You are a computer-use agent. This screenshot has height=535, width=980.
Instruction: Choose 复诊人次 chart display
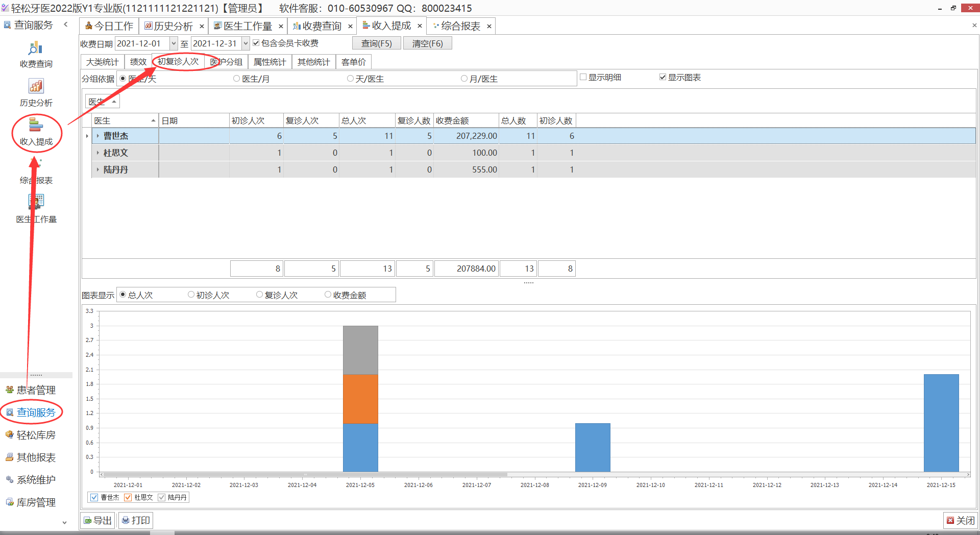pyautogui.click(x=259, y=295)
